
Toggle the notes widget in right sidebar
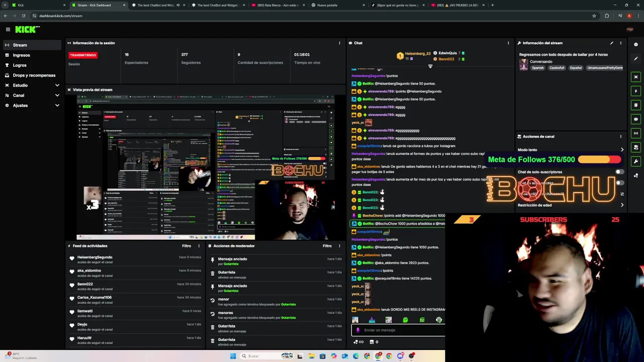[636, 105]
